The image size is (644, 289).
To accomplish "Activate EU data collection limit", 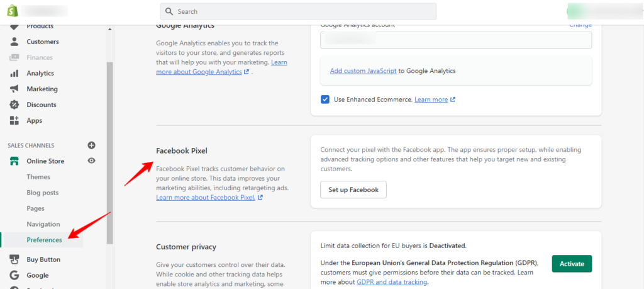I will point(572,264).
